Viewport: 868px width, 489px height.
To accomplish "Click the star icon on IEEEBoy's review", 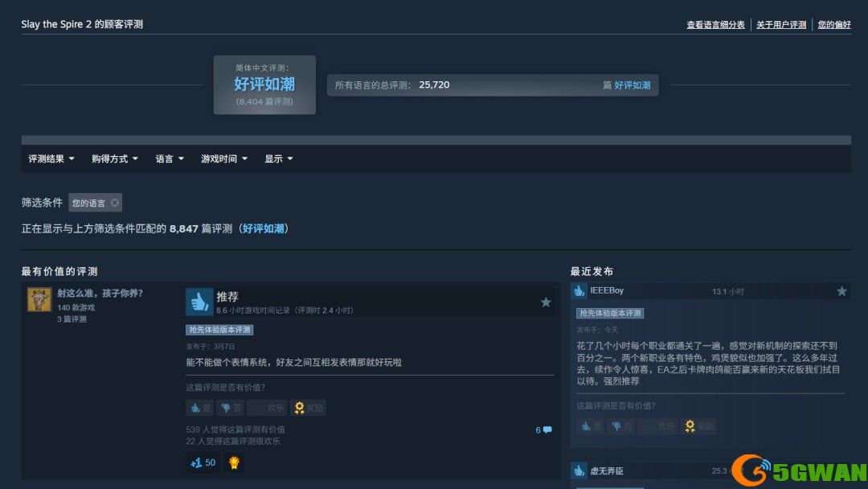I will click(x=841, y=290).
